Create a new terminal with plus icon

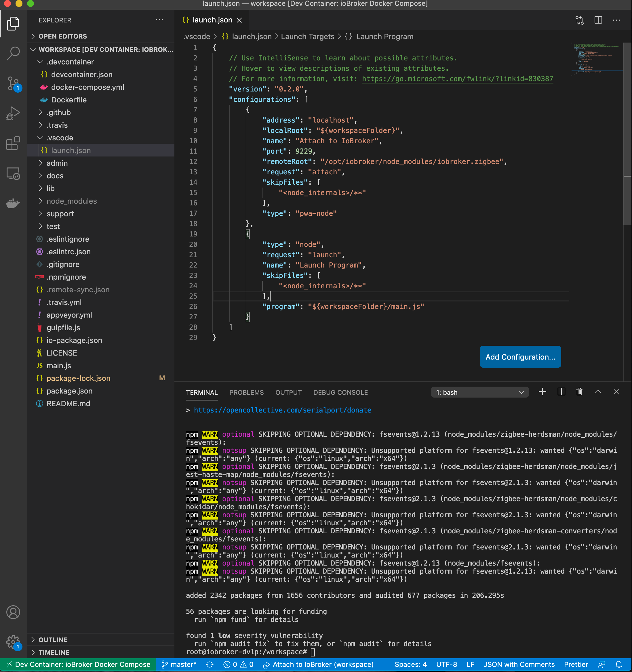542,392
